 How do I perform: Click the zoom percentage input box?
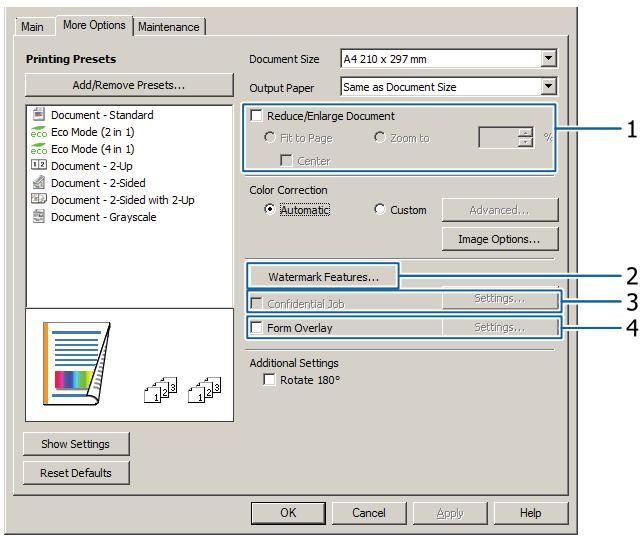[x=498, y=137]
